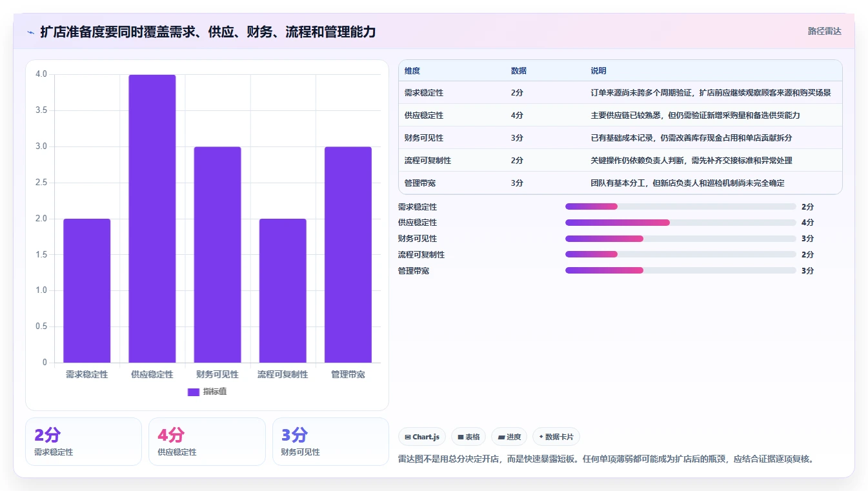Click the 财务可见性 progress bar
The width and height of the screenshot is (868, 491).
[680, 239]
